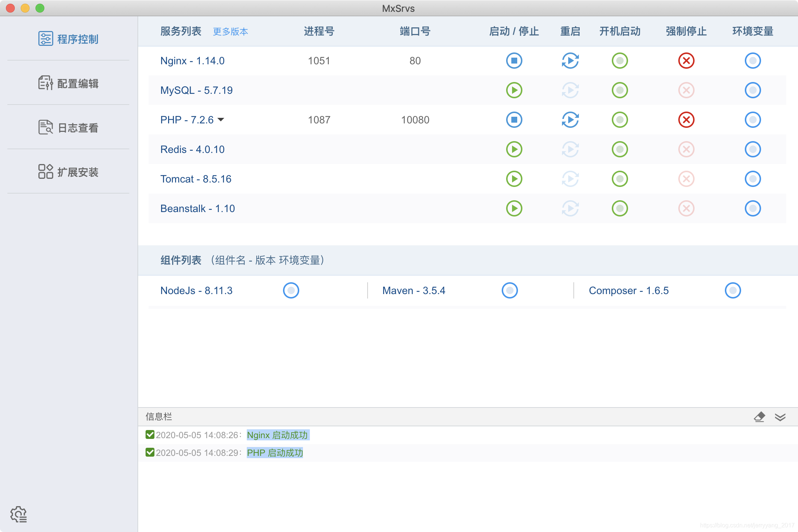
Task: Toggle NodeJs environment variable
Action: click(291, 290)
